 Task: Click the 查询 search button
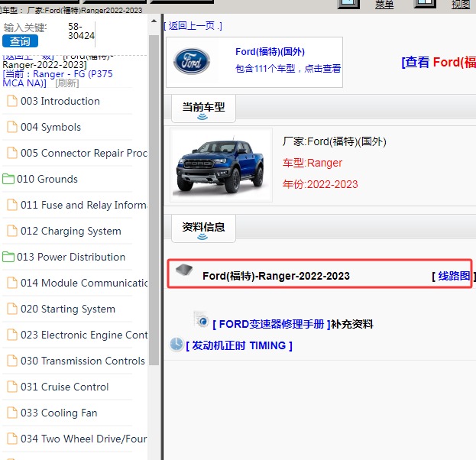(20, 41)
